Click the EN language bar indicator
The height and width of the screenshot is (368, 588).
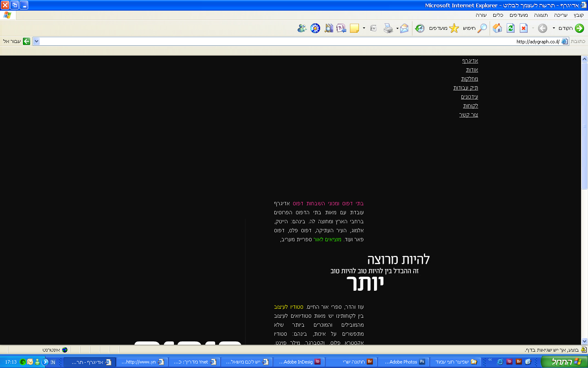53,362
